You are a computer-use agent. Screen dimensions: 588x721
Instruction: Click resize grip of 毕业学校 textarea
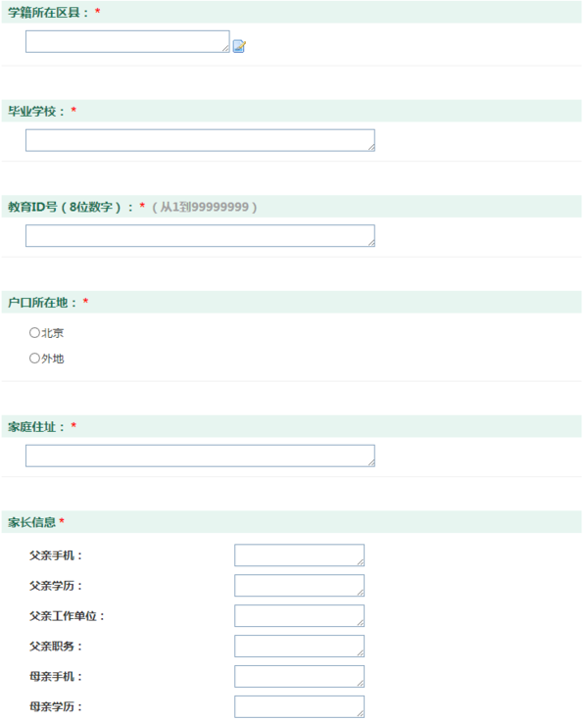(x=370, y=147)
